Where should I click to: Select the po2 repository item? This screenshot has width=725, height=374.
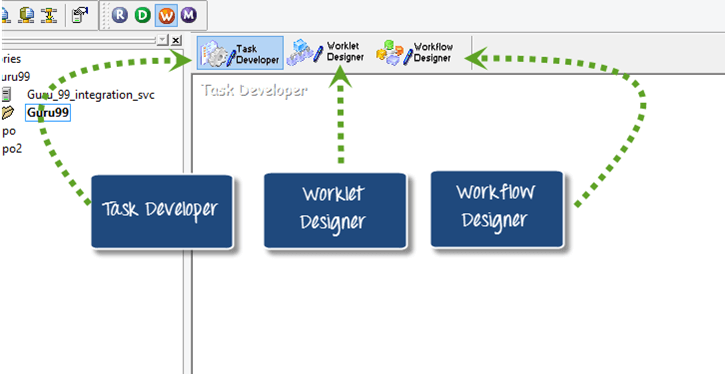click(12, 149)
